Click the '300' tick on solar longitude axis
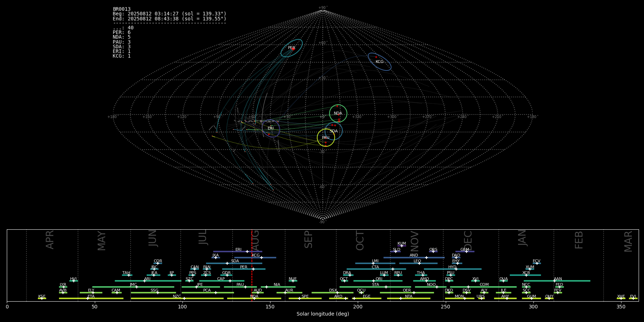Viewport: 644px width, 322px height. coord(533,307)
